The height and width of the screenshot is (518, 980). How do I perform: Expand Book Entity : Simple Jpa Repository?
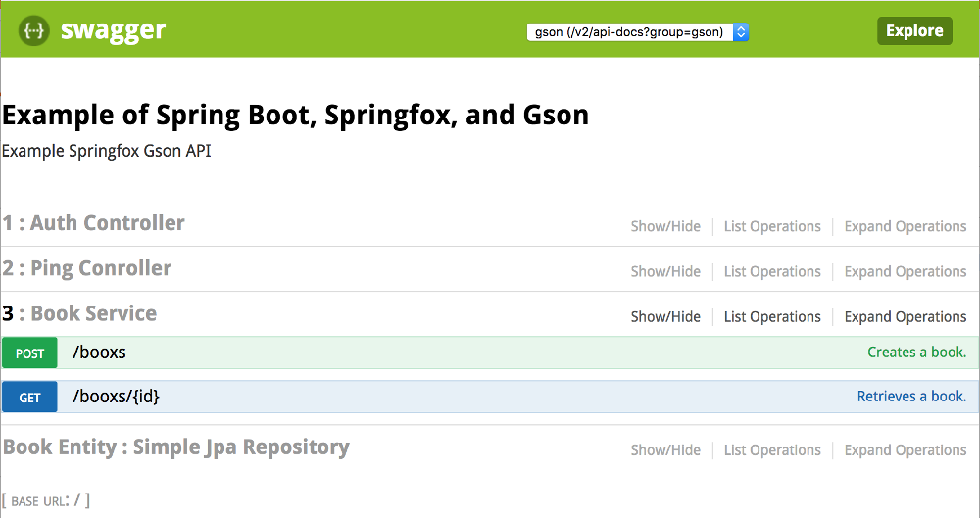[176, 447]
